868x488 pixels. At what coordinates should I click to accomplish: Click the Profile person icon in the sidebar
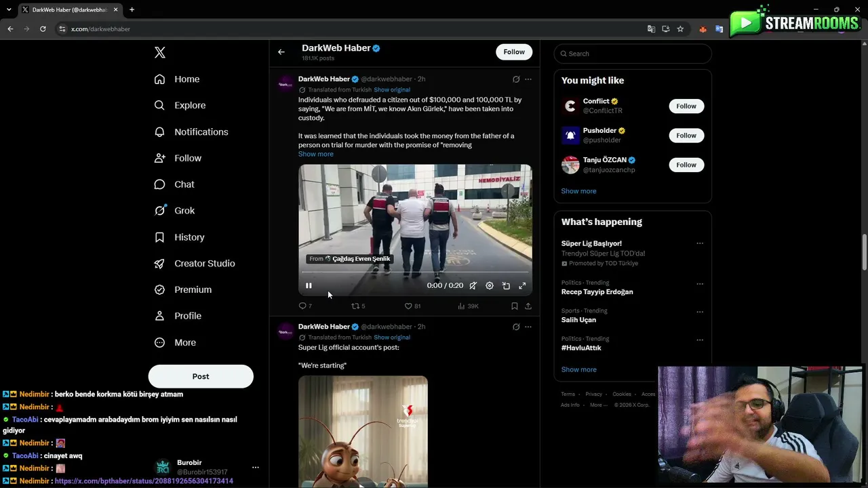159,316
